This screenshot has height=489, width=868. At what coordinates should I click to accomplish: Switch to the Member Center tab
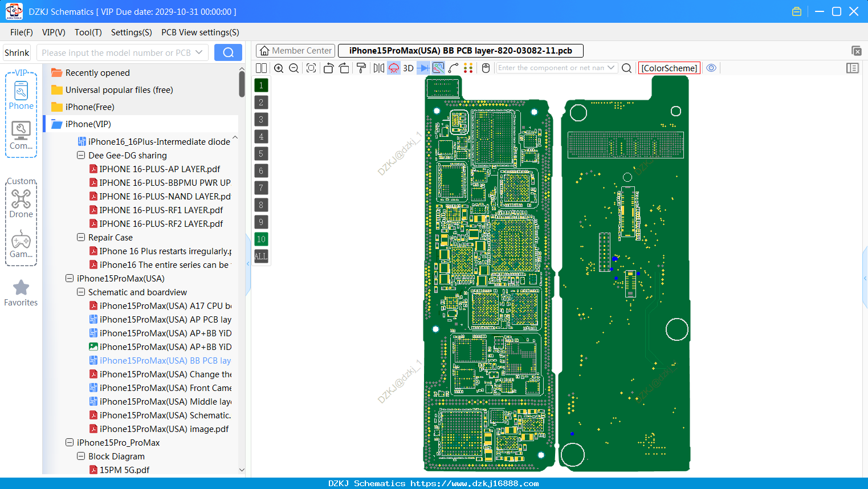[295, 51]
